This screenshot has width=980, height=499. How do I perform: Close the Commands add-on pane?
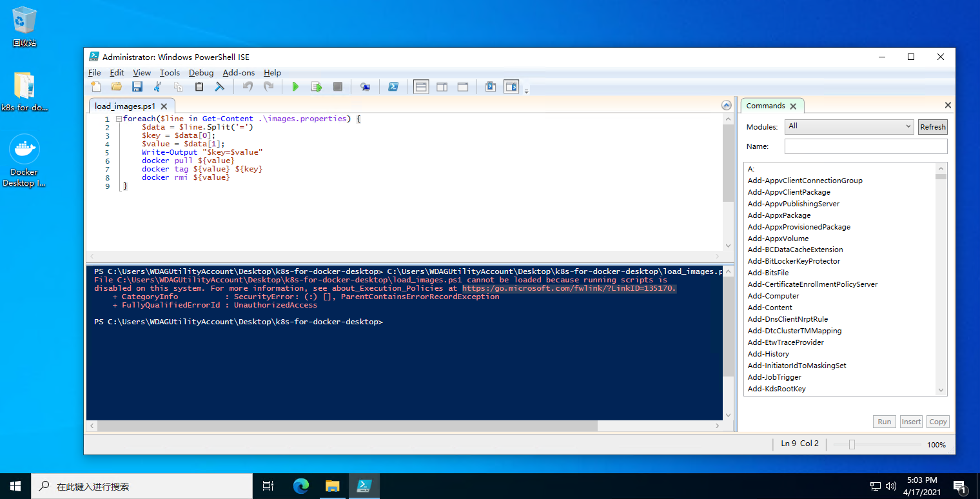coord(948,105)
